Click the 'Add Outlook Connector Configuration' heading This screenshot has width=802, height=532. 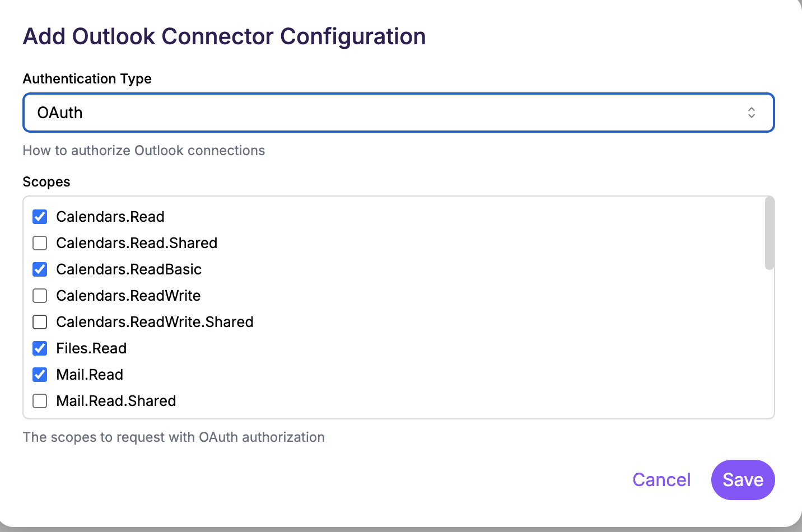tap(224, 36)
